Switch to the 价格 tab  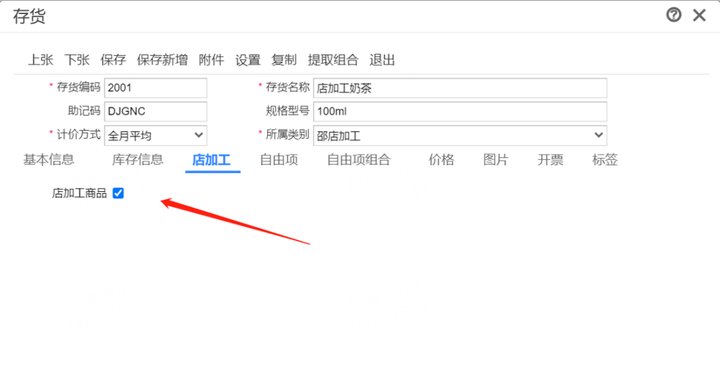pyautogui.click(x=441, y=160)
